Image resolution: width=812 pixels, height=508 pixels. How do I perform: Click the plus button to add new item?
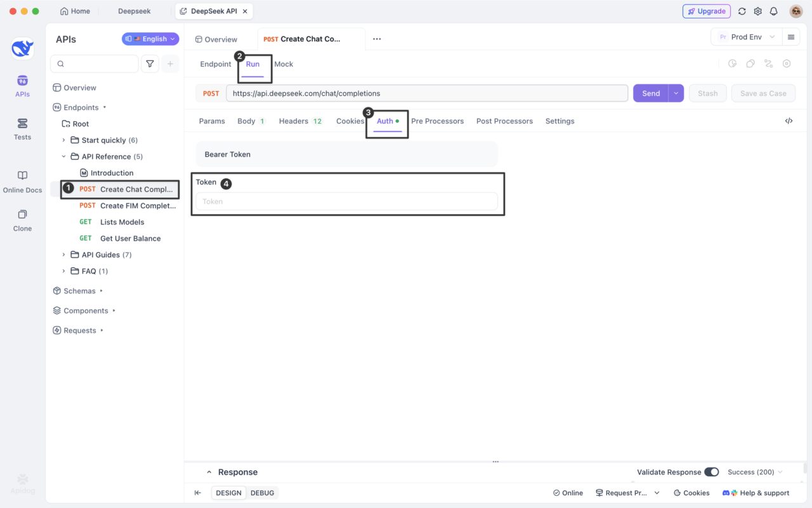170,63
